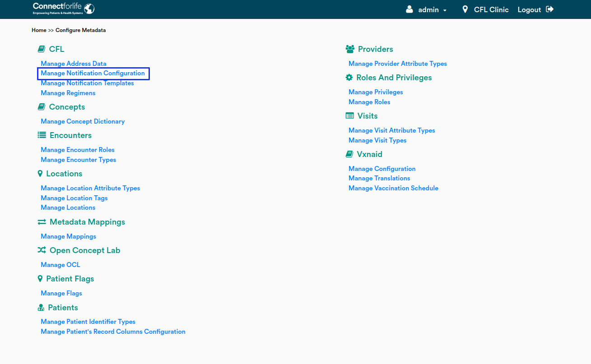Click the Roles And Privileges gear icon
This screenshot has height=364, width=591.
pos(349,78)
